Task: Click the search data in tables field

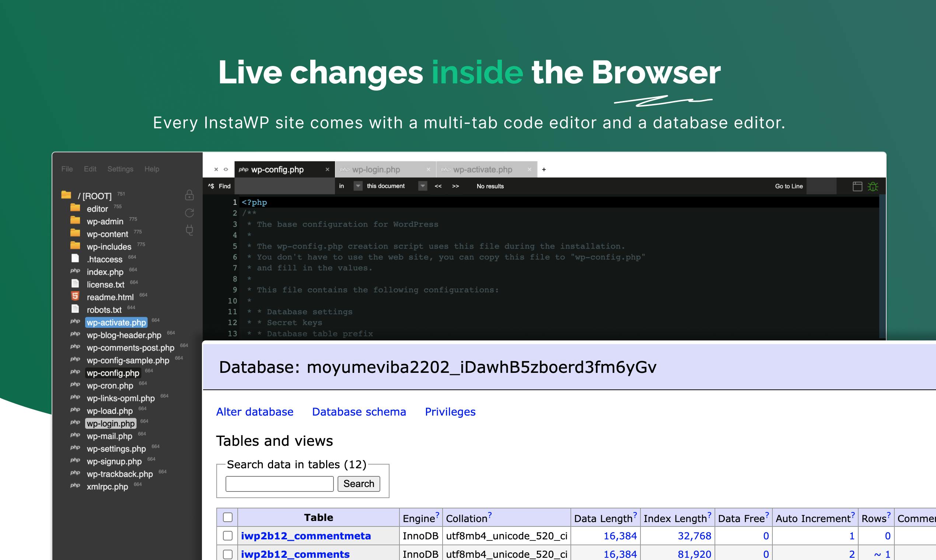Action: [x=279, y=484]
